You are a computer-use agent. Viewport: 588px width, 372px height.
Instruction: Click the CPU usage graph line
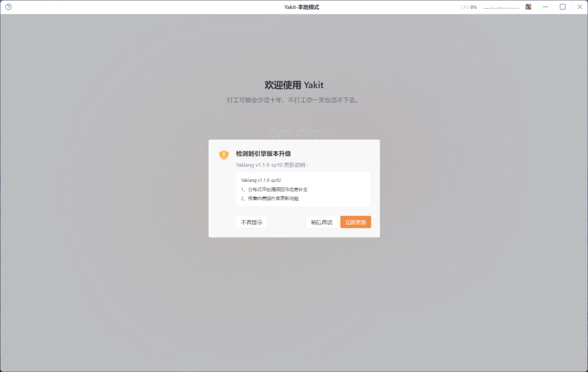click(501, 7)
